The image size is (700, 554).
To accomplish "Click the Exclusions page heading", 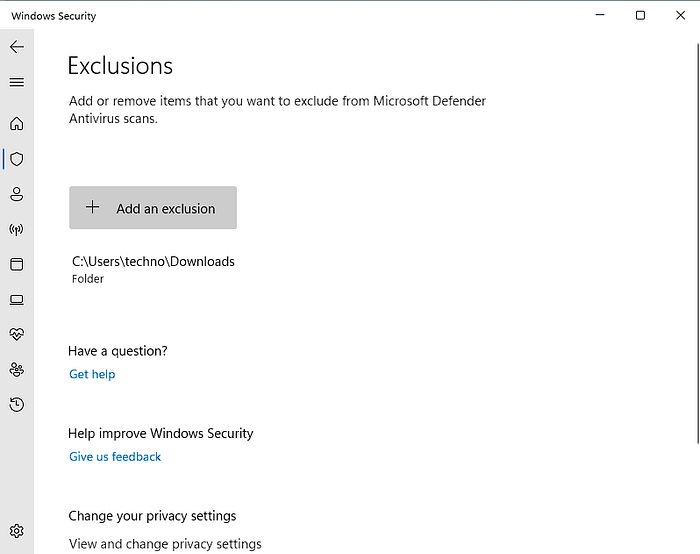I will point(120,66).
